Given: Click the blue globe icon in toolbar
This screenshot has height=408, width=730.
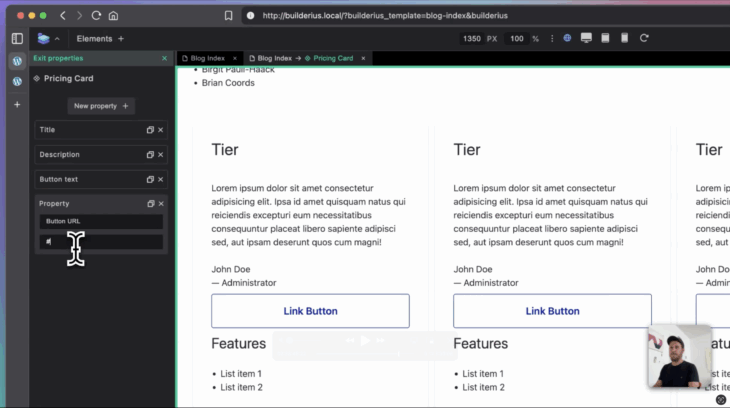Looking at the screenshot, I should 567,38.
